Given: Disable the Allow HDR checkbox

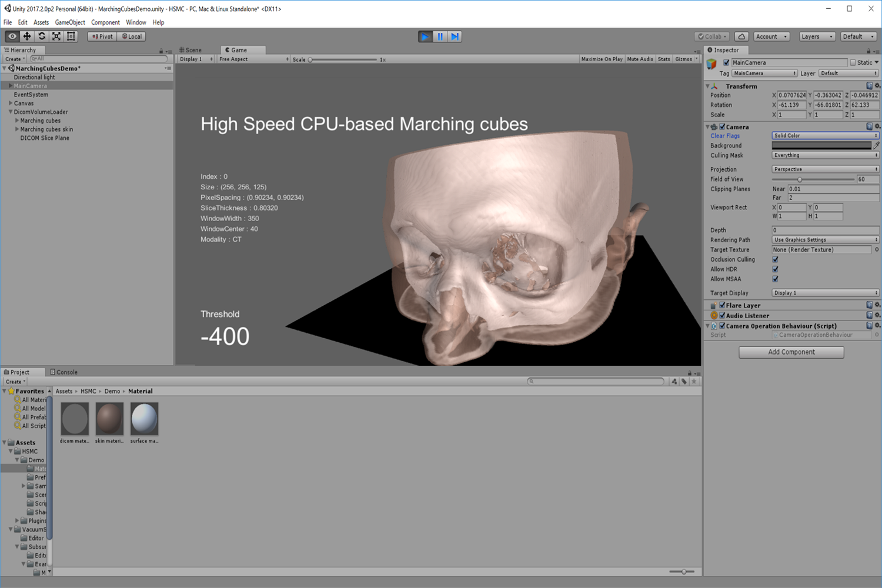Looking at the screenshot, I should pos(775,269).
